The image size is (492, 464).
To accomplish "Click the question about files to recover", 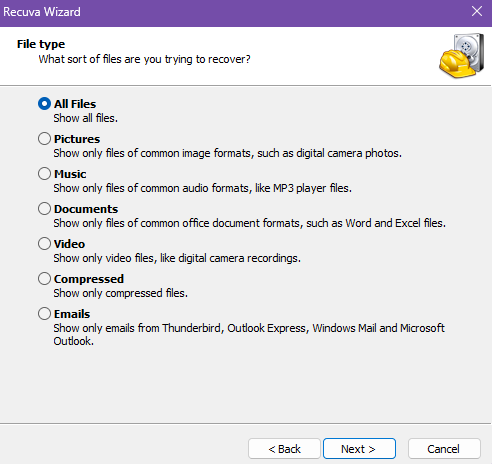I will [144, 59].
